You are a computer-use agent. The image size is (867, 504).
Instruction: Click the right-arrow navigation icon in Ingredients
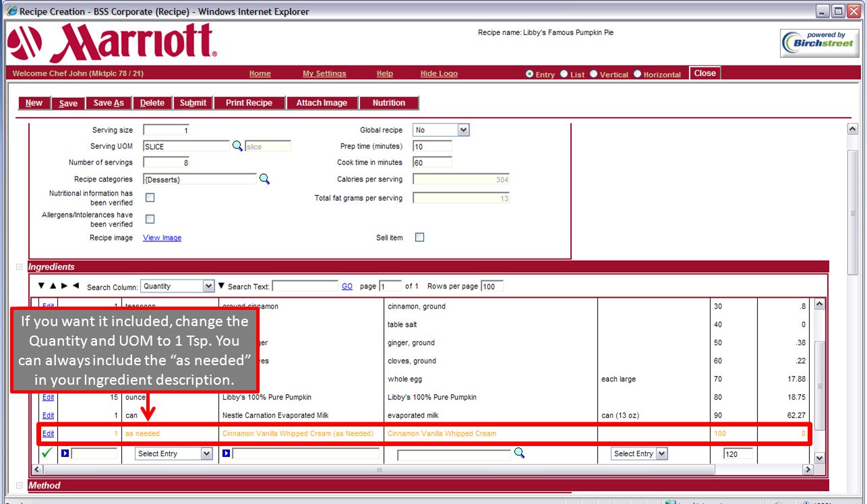coord(65,286)
